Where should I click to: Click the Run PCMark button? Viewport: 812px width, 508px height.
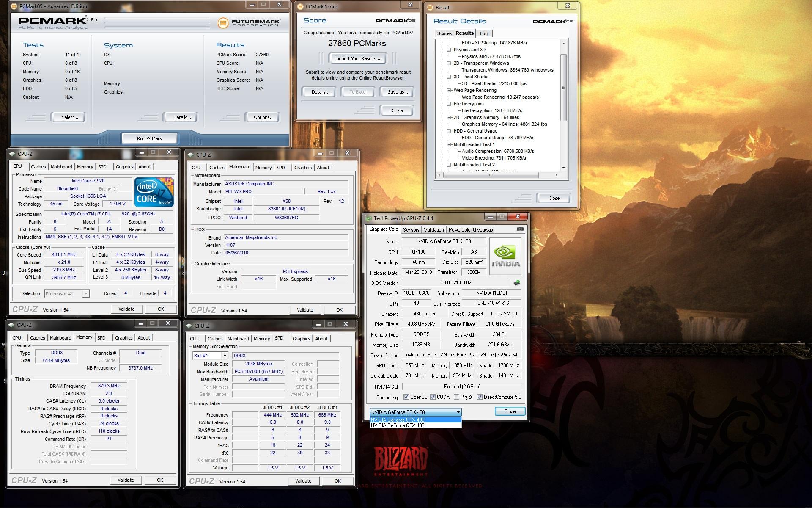tap(149, 138)
